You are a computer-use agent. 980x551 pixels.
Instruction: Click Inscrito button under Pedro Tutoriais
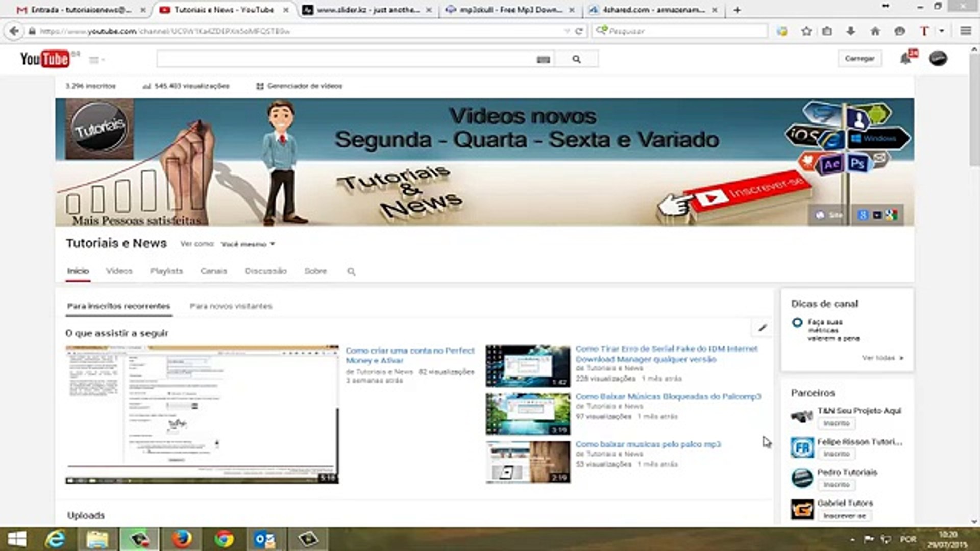836,484
